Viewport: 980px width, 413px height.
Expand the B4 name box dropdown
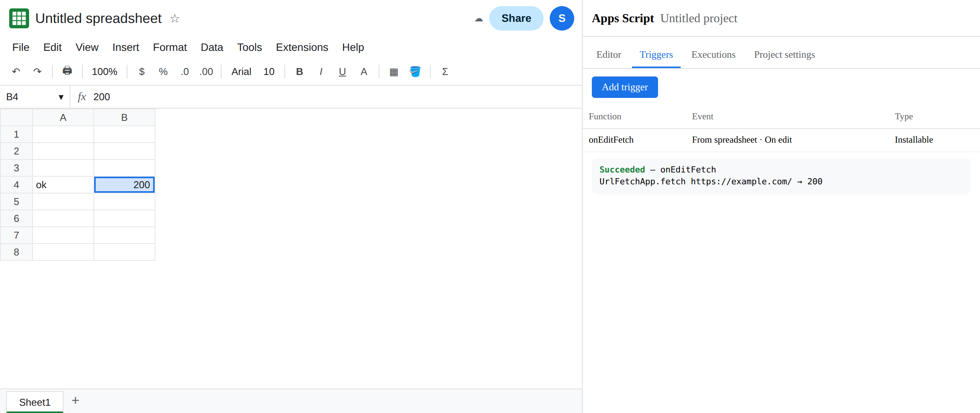61,97
